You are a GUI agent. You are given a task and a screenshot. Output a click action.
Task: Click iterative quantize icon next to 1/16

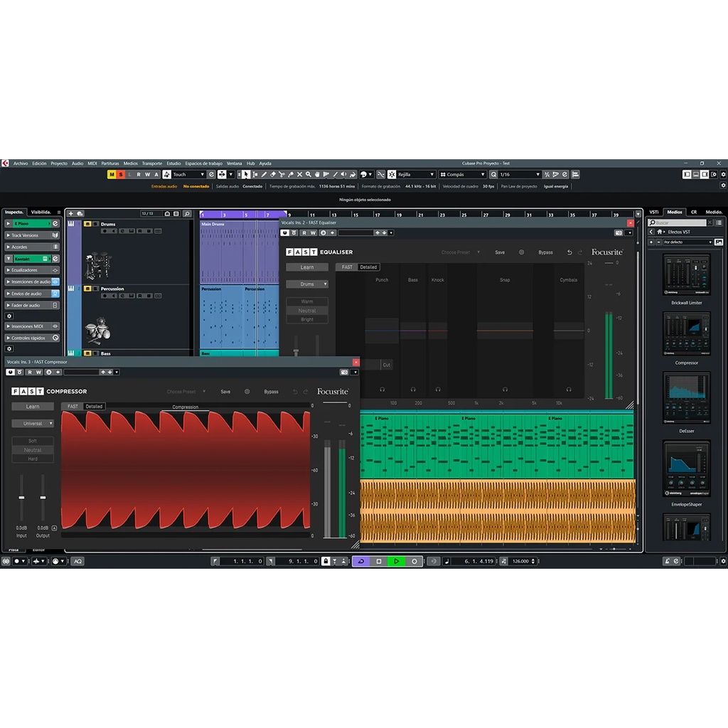tap(547, 175)
